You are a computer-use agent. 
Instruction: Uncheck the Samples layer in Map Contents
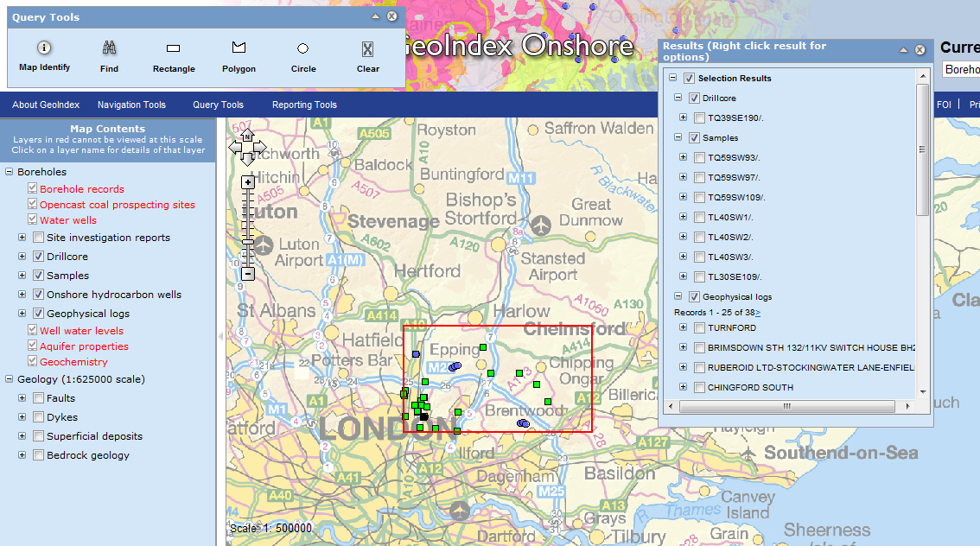[x=38, y=275]
